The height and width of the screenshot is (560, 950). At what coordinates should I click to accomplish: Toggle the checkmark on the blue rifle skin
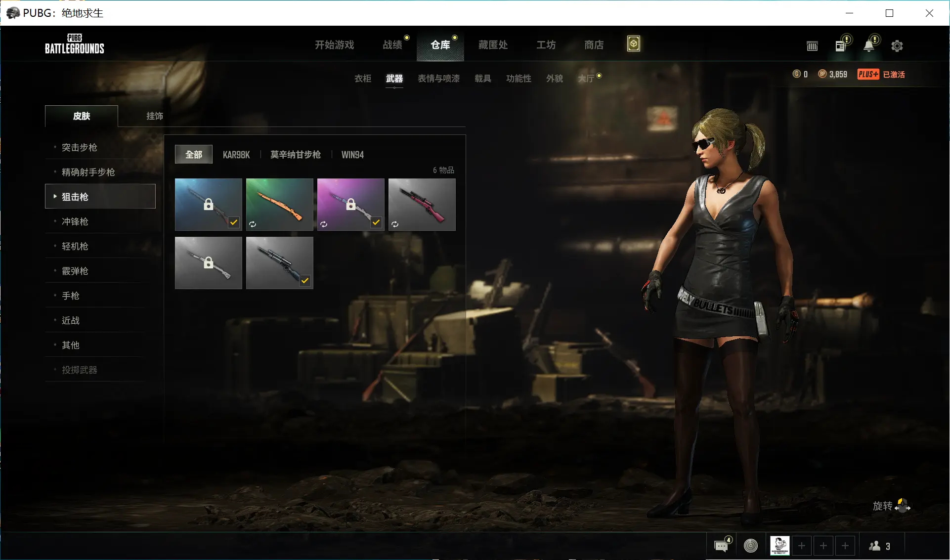click(234, 222)
